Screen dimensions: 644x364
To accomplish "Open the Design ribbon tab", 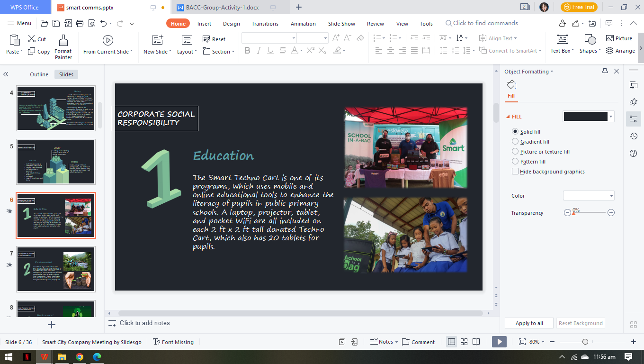I will [x=232, y=24].
